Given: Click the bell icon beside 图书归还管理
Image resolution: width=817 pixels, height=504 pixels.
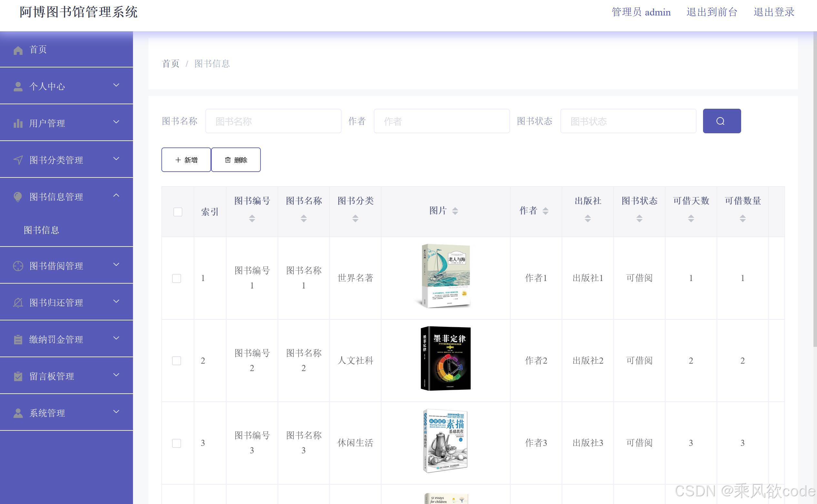Looking at the screenshot, I should pos(18,302).
